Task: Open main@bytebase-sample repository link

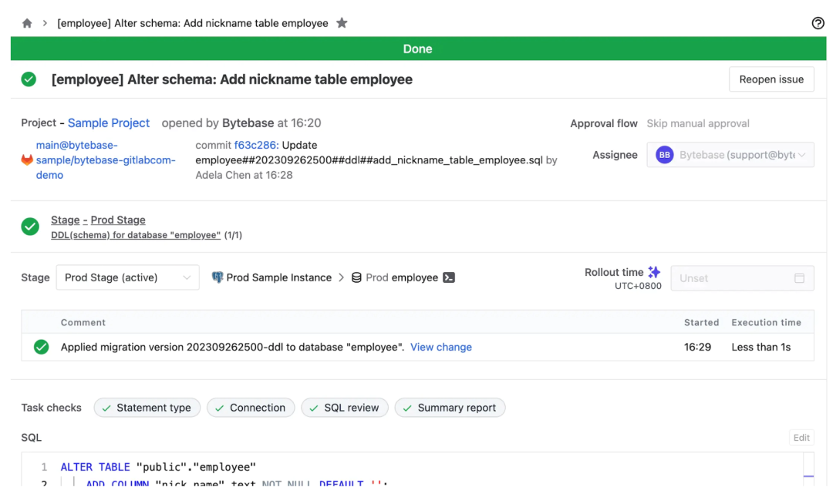Action: 106,160
